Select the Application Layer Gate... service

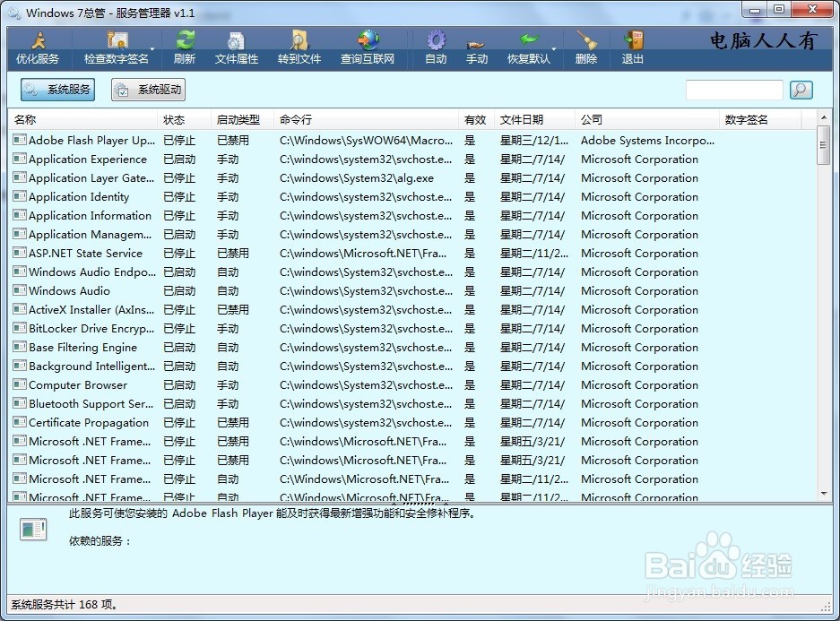412,177
